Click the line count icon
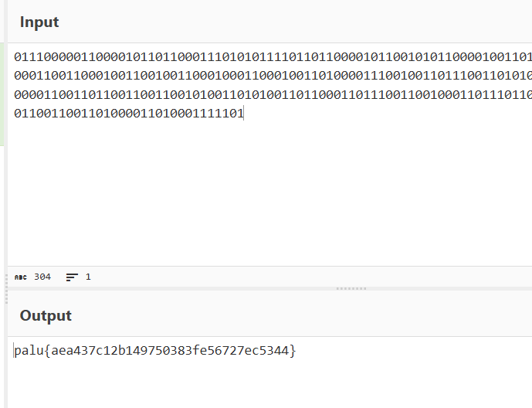Image resolution: width=532 pixels, height=408 pixels. tap(72, 277)
